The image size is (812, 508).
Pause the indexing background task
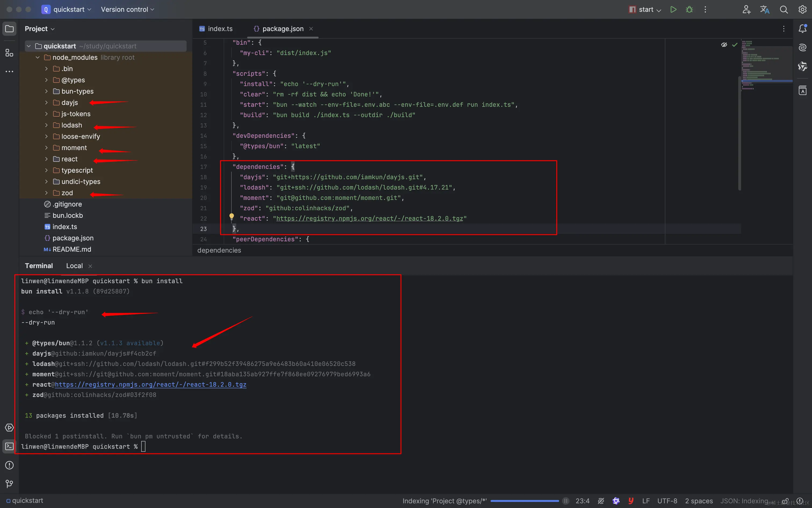566,500
